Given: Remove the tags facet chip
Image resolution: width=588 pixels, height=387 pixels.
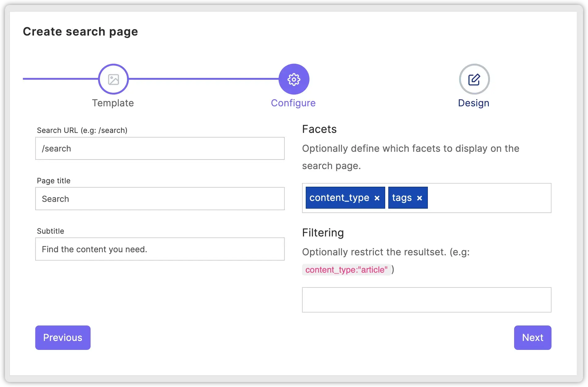Looking at the screenshot, I should tap(420, 198).
